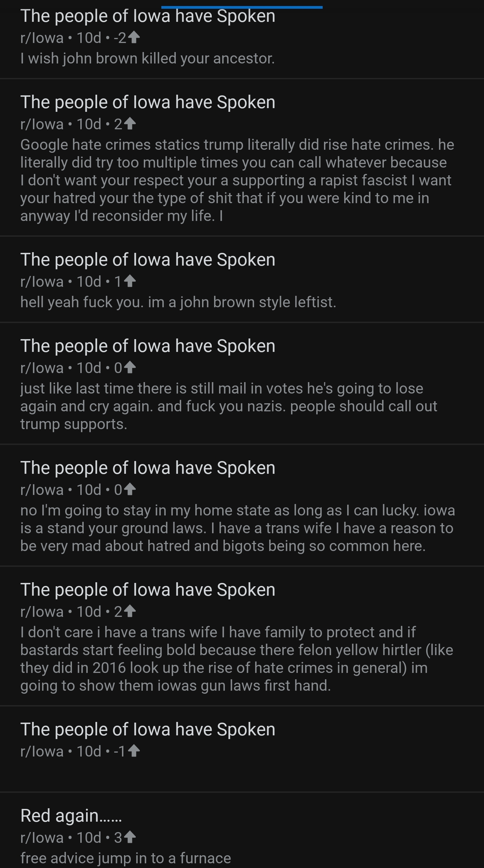484x868 pixels.
Task: Tap the upvote arrow beside the -2 score
Action: [133, 37]
